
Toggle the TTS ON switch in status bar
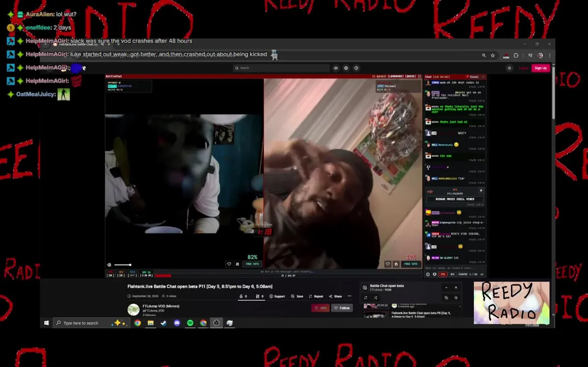110,274
